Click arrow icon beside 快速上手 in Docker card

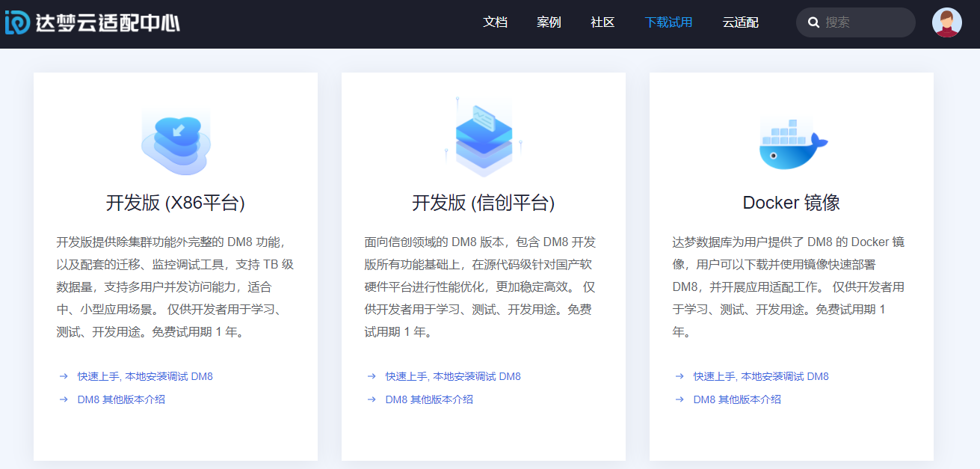pyautogui.click(x=679, y=376)
